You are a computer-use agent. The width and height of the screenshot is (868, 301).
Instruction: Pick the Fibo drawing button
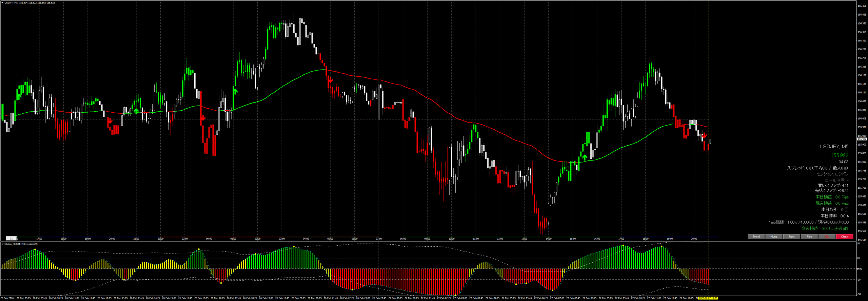point(809,237)
